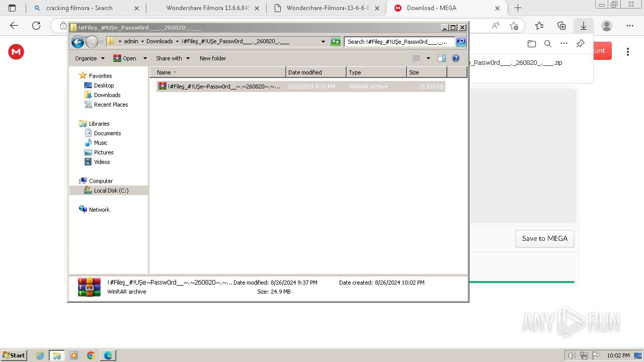Switch to Wondershare Filmora 13.6.6.845 tab
The image size is (644, 362).
click(x=206, y=8)
